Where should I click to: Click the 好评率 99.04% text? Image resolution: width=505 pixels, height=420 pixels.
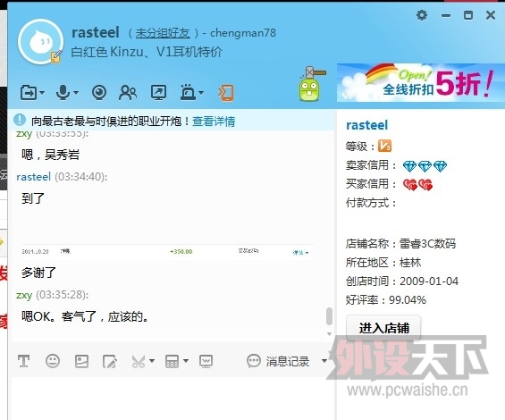click(386, 300)
